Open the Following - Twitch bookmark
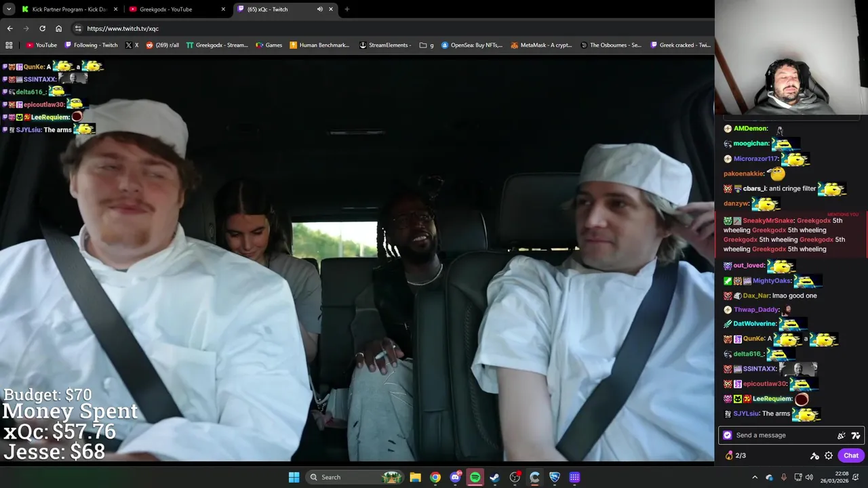 point(91,45)
